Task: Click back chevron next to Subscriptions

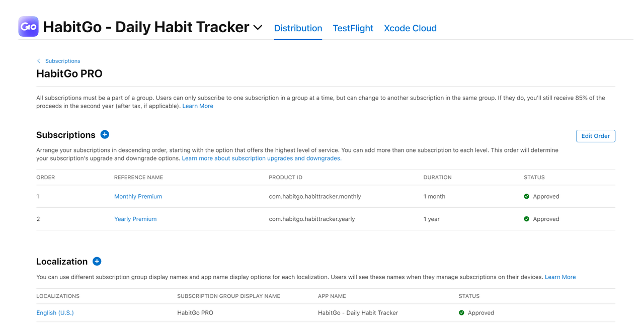Action: click(x=39, y=61)
